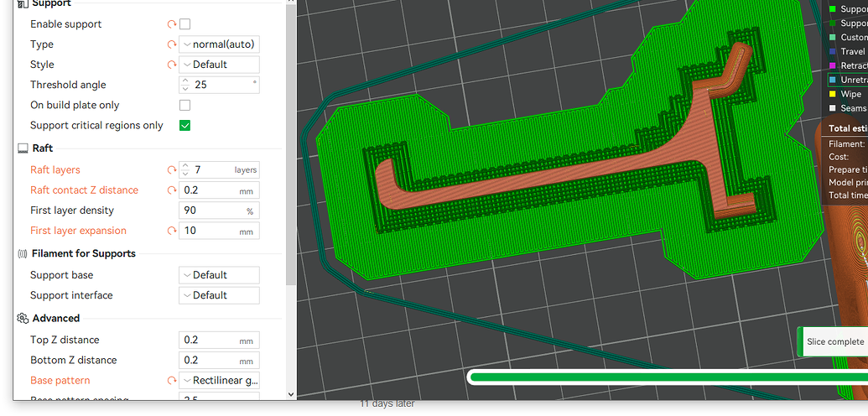Reset the Raft layers value

point(172,170)
